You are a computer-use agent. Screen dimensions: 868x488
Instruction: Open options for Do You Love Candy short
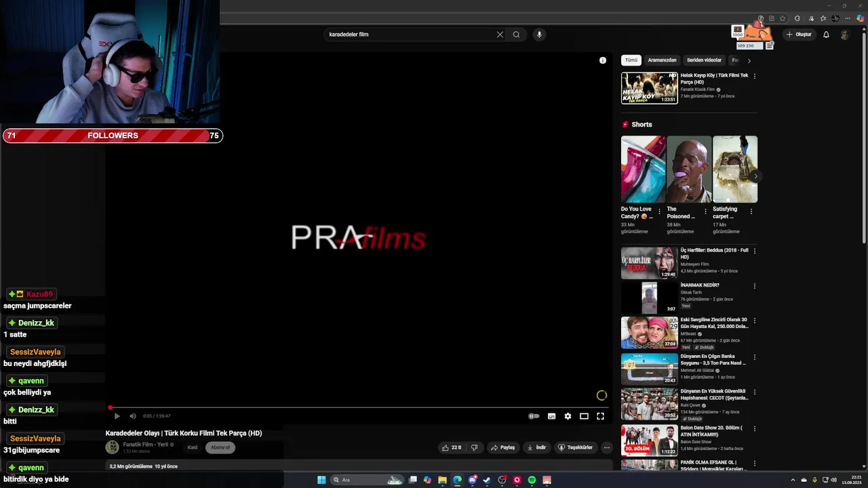(x=659, y=211)
